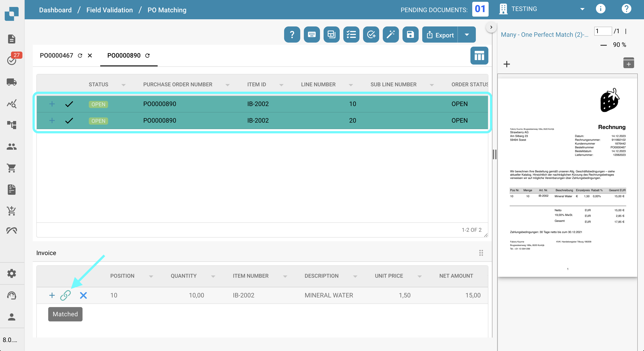Click the column layout icon button

(x=479, y=55)
